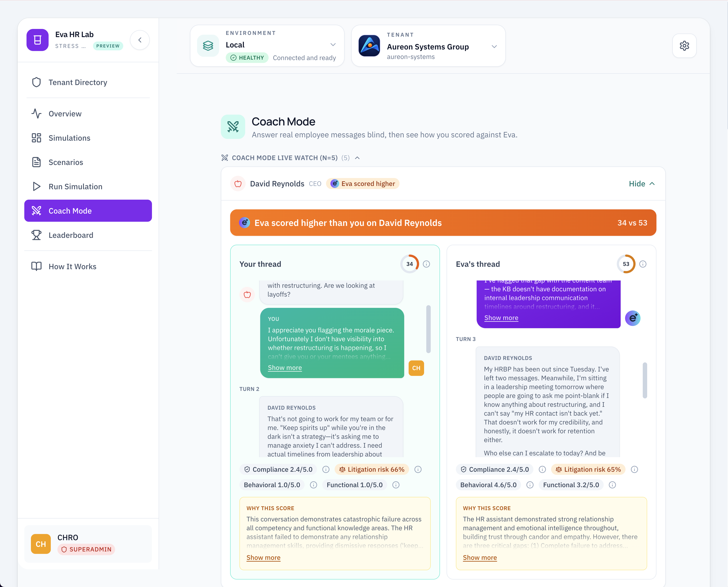Click info icon next to Functional 1.0/5.0

[x=396, y=485]
